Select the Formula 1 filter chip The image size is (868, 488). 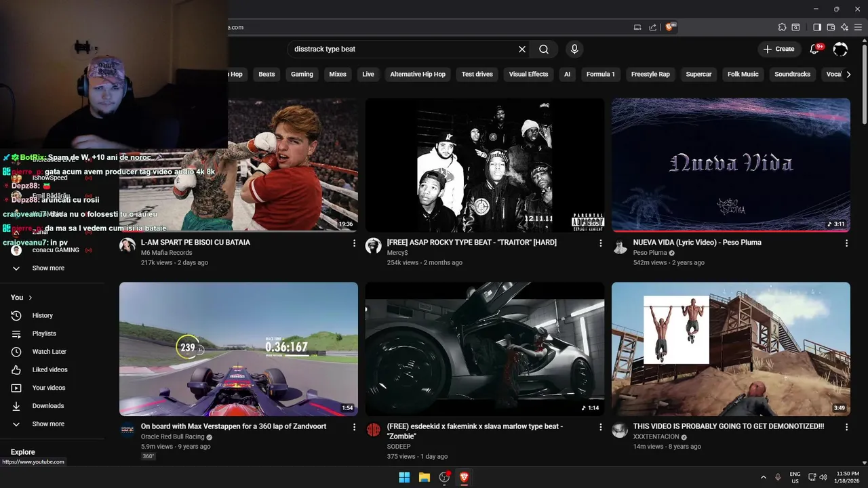pos(600,74)
